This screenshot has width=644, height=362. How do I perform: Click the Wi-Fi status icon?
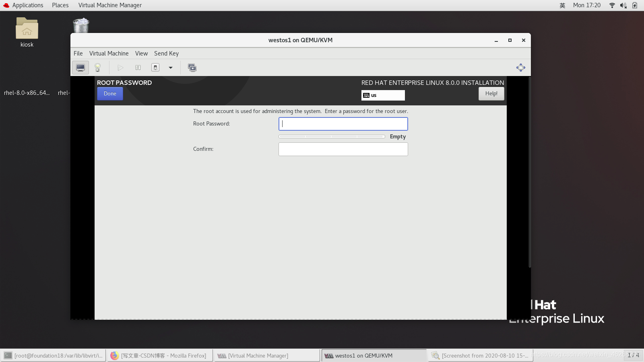point(612,5)
